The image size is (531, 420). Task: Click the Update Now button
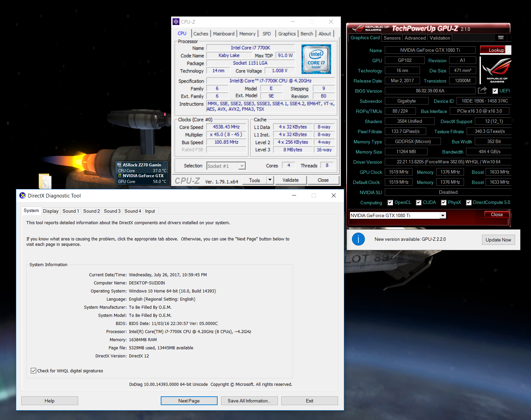tap(498, 240)
